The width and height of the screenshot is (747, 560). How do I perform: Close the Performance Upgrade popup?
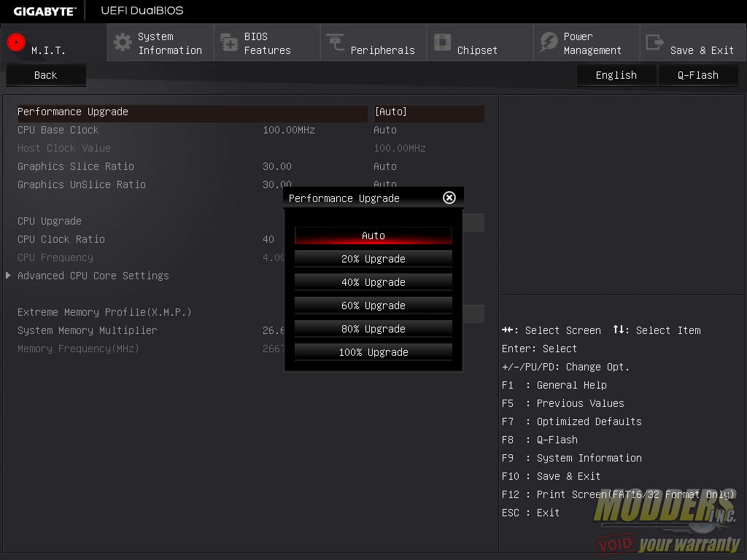pos(449,198)
